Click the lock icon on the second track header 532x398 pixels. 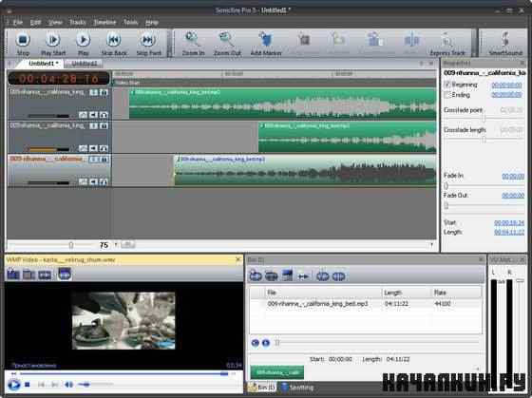104,126
